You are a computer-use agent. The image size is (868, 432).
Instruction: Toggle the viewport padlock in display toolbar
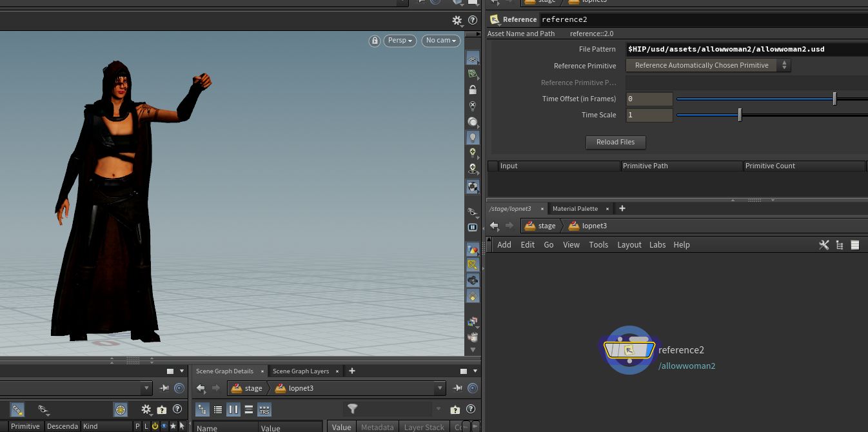click(473, 90)
